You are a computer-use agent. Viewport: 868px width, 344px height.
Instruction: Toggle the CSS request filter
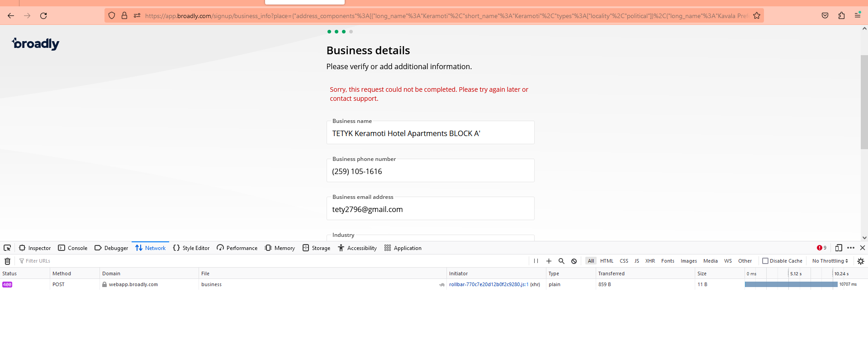coord(624,261)
